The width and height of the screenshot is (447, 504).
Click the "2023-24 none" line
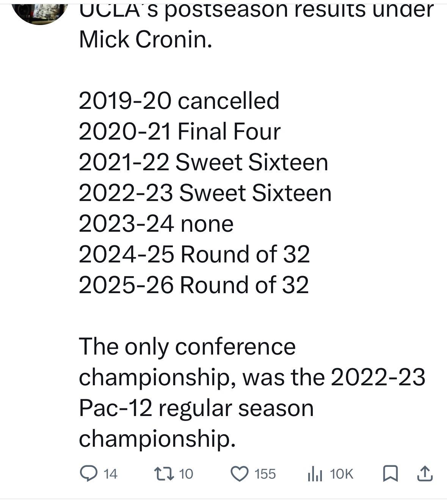(156, 223)
